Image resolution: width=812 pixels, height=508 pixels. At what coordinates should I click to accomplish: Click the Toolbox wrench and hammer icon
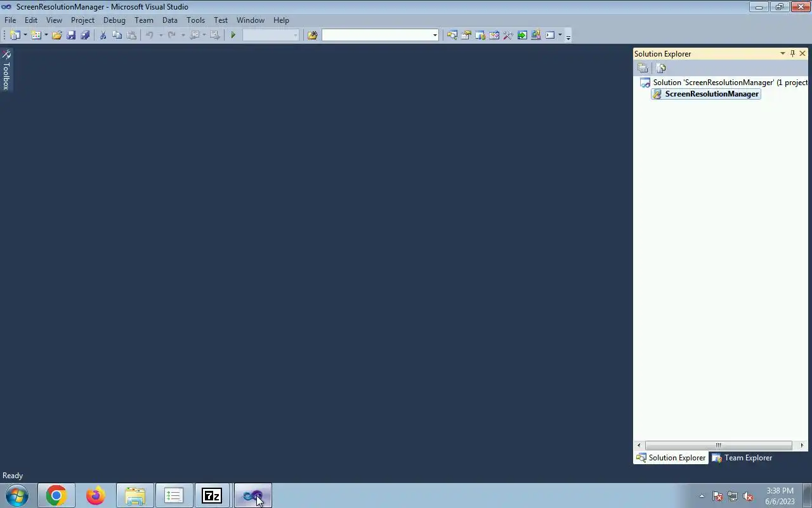tap(507, 35)
